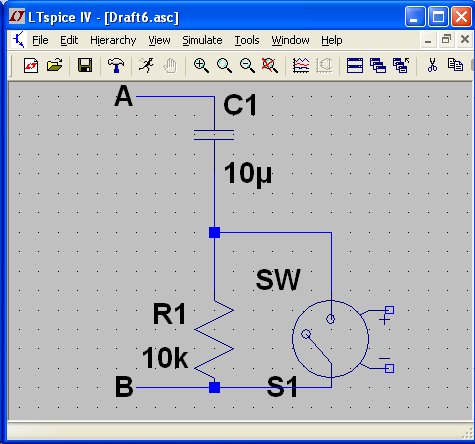Open the Window menu
The width and height of the screenshot is (475, 444).
[x=290, y=40]
